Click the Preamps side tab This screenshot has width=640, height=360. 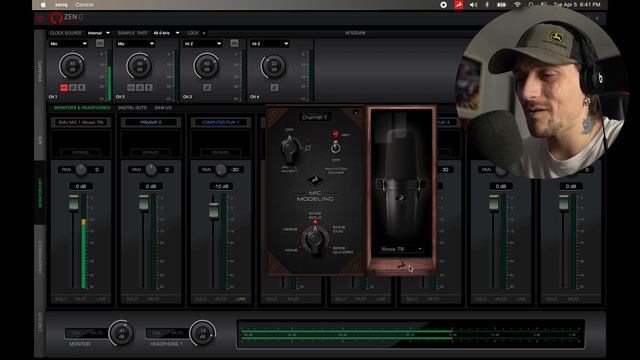40,71
